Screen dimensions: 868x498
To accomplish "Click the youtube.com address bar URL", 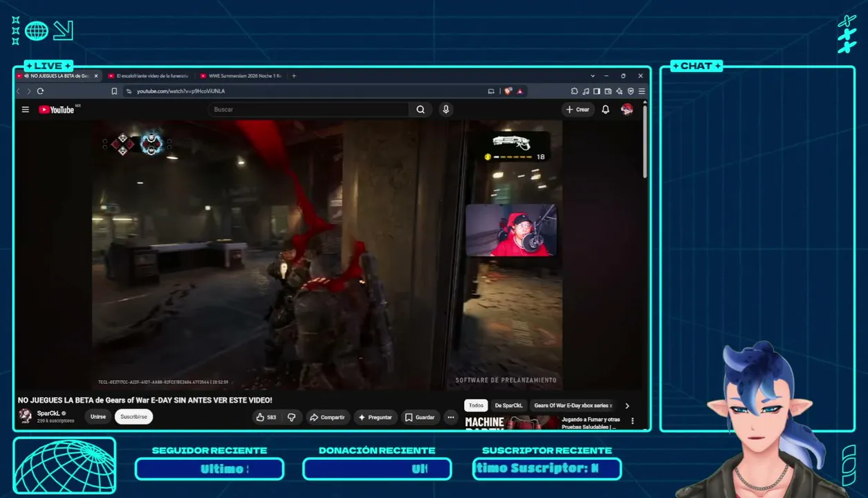I will click(181, 91).
